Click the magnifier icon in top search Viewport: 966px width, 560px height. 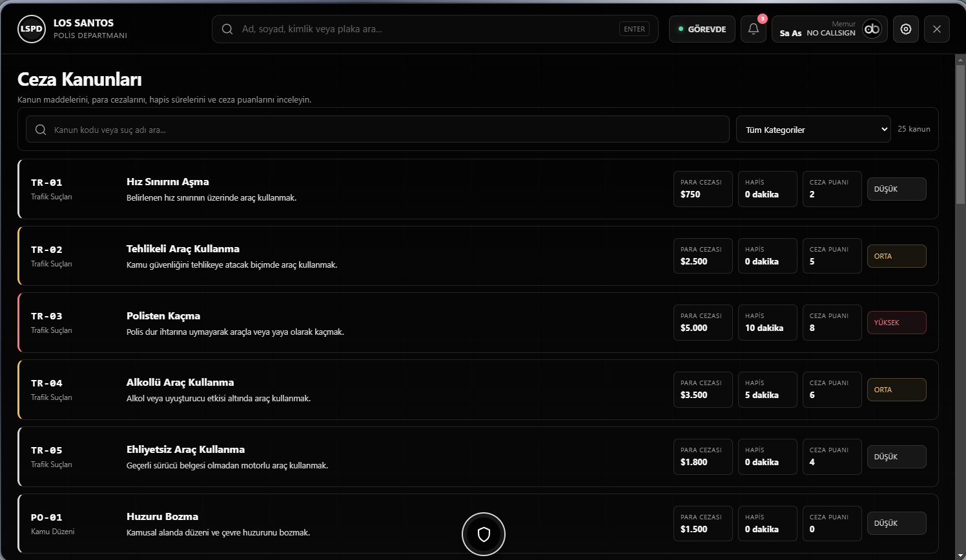pos(227,29)
